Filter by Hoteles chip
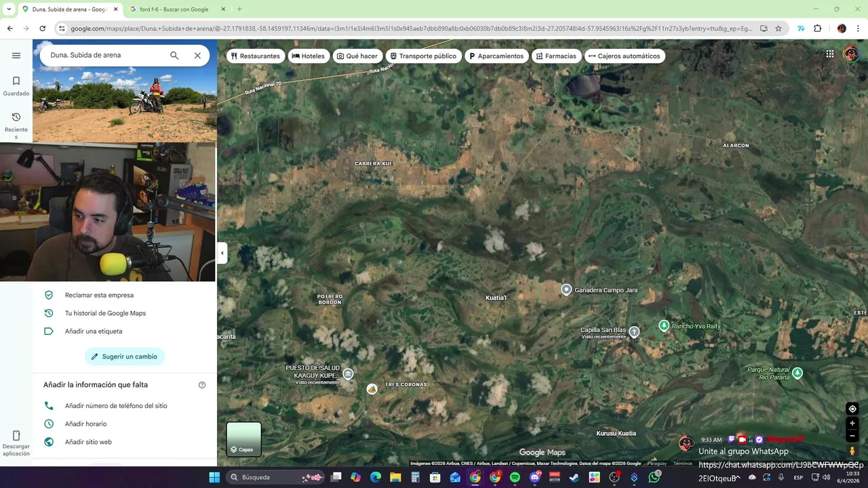The image size is (868, 488). (309, 56)
